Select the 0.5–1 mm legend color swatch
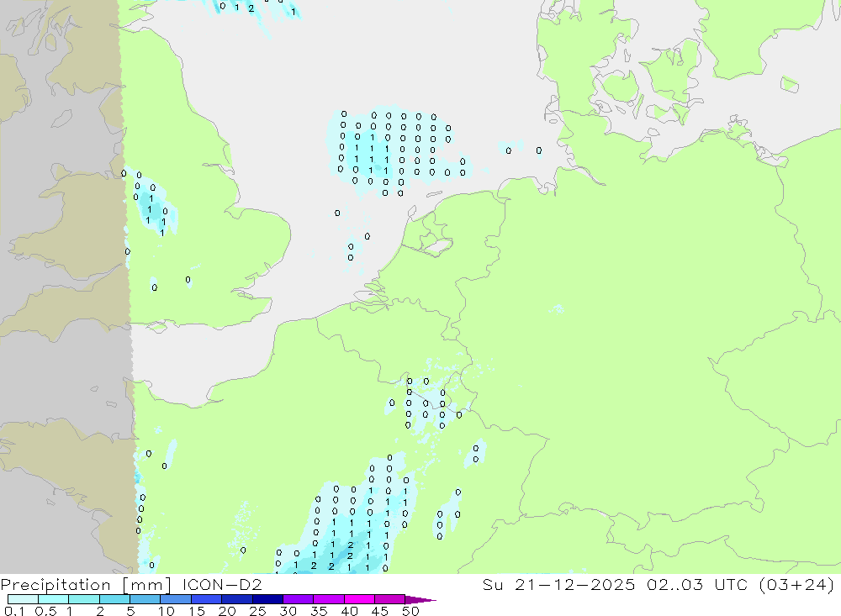Image resolution: width=841 pixels, height=616 pixels. (54, 599)
